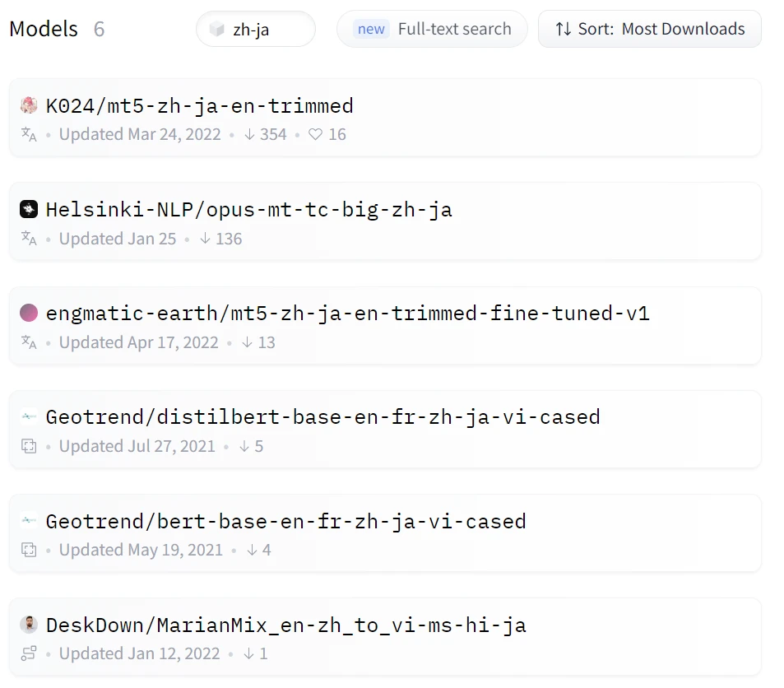Click the K024 user avatar icon
Image resolution: width=784 pixels, height=688 pixels.
click(x=29, y=105)
